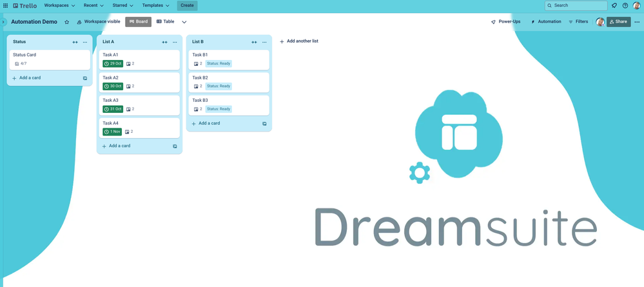This screenshot has width=644, height=287.
Task: Expand more board views chevron
Action: (x=184, y=22)
